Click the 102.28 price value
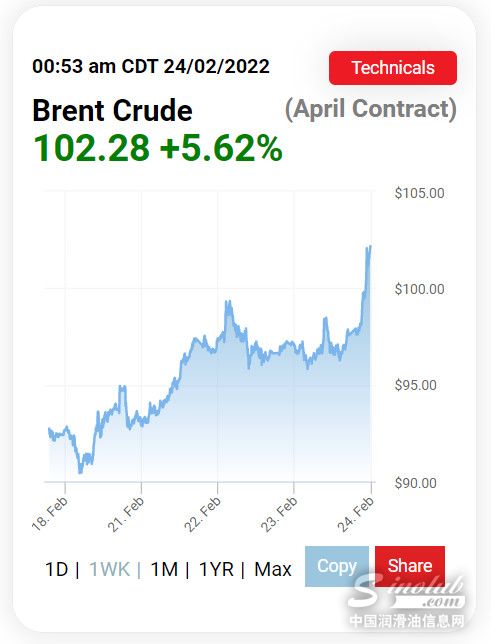 coord(91,148)
